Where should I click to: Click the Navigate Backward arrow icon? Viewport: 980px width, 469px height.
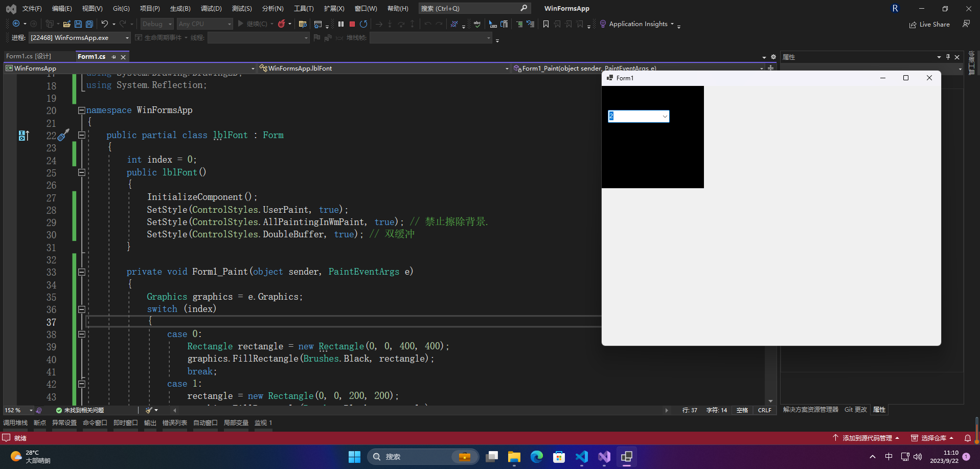click(16, 24)
